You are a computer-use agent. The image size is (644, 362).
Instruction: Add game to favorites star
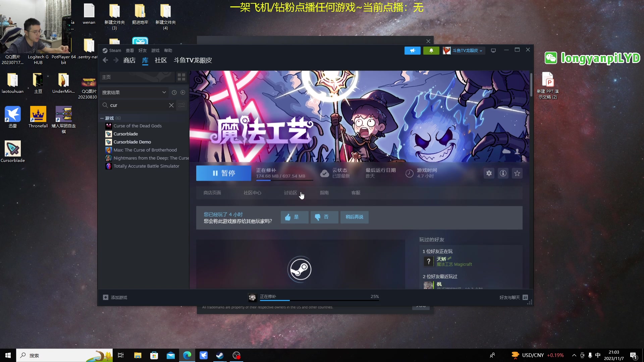(517, 173)
